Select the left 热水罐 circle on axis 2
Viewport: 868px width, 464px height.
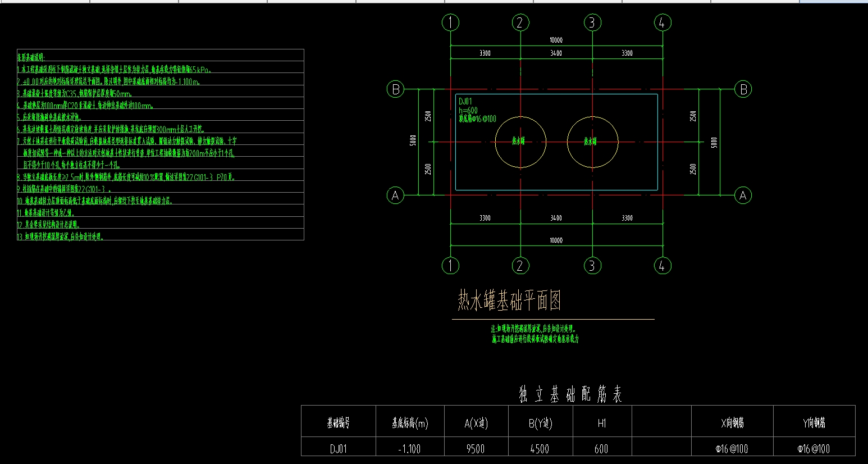coord(520,142)
